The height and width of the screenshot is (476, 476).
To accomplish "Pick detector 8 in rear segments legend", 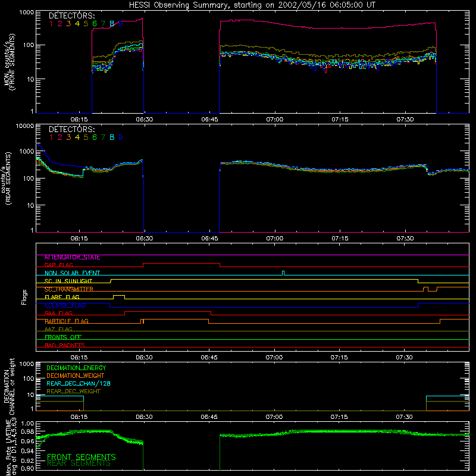I will (x=112, y=137).
